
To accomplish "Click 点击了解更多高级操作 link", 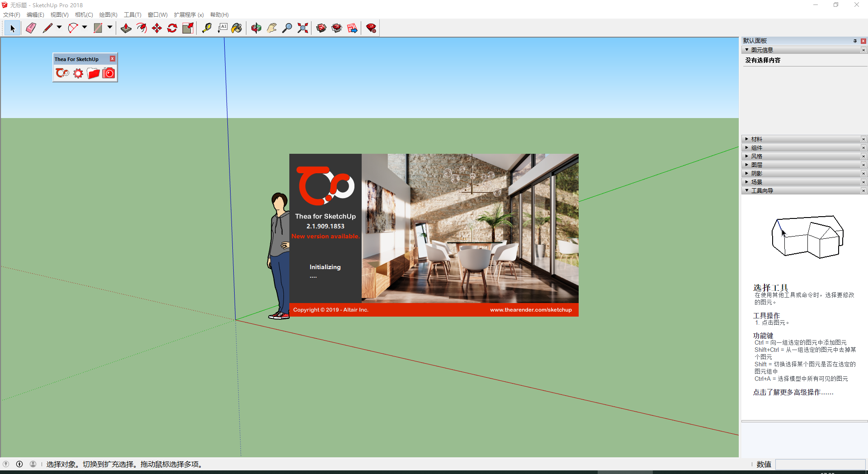I will point(793,392).
